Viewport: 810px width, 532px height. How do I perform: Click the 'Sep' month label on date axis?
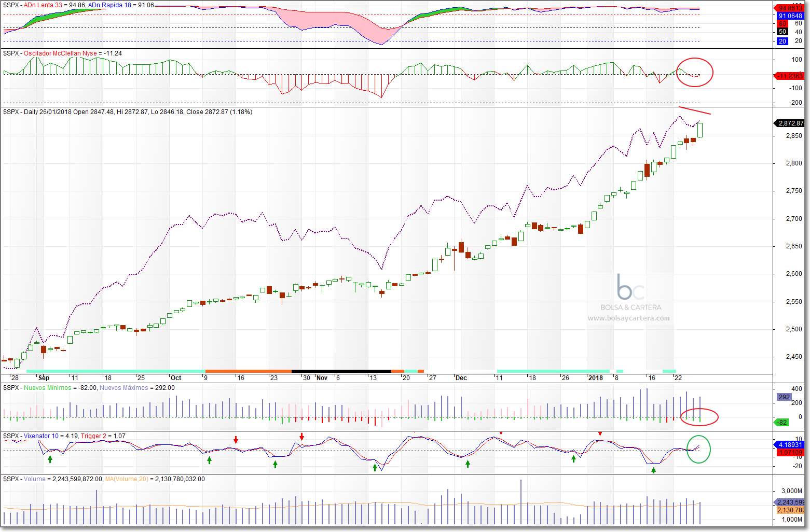point(44,378)
